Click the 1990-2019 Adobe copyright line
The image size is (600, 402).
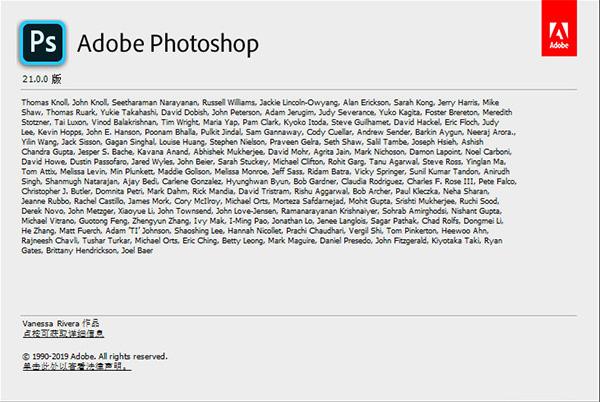pos(95,356)
